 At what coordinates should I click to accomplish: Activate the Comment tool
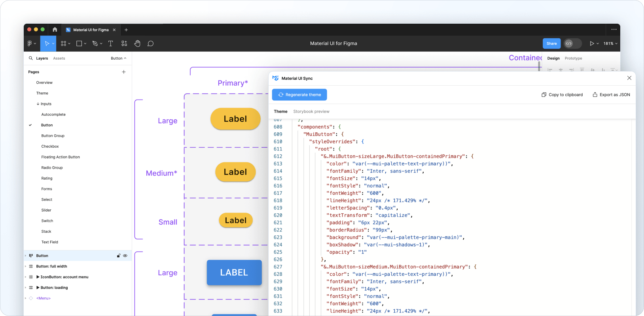(x=150, y=43)
